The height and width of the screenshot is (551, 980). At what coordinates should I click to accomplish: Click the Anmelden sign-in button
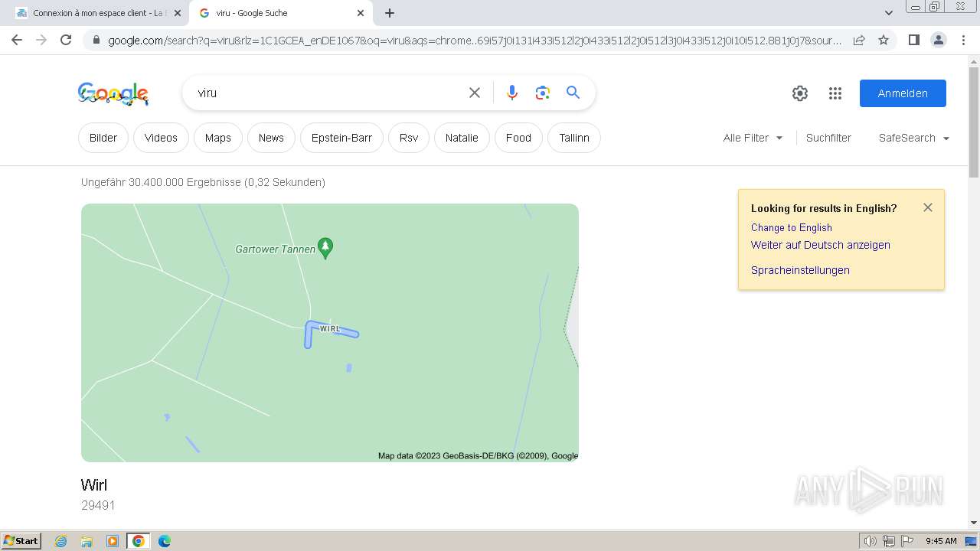click(903, 93)
